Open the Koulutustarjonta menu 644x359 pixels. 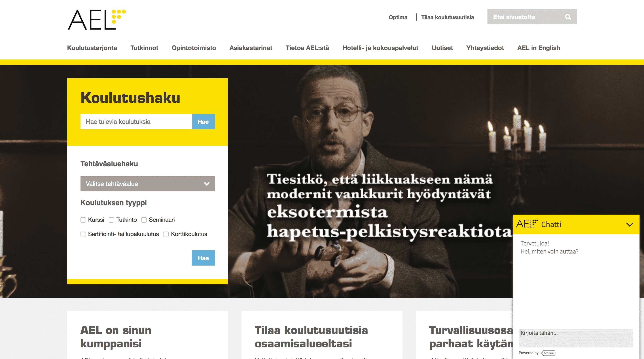92,48
